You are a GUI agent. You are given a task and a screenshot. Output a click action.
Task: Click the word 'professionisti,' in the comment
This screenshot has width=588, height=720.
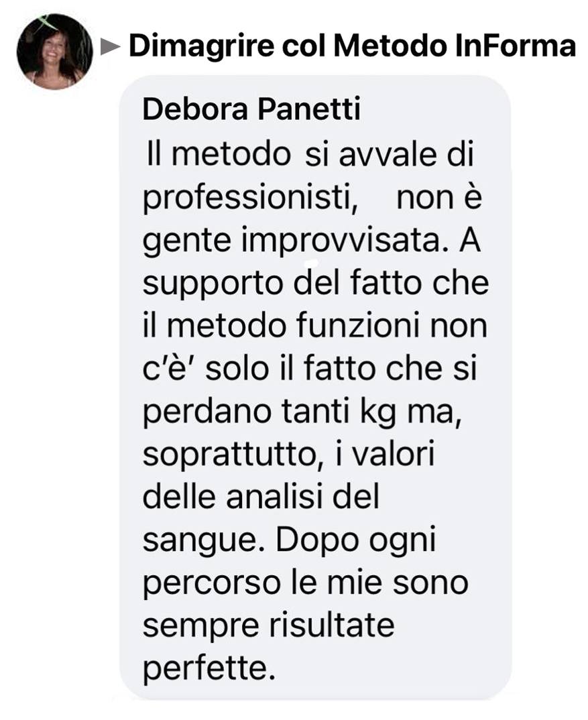point(250,198)
